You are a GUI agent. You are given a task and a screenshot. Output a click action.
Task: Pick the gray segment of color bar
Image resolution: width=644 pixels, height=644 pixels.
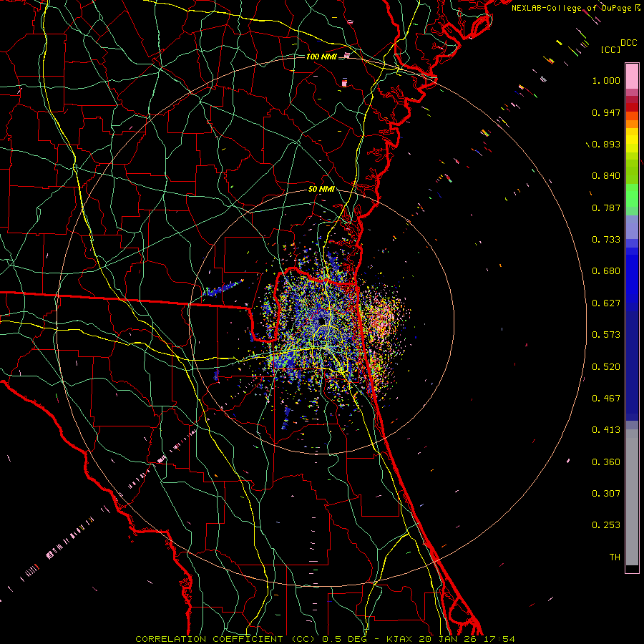632,497
